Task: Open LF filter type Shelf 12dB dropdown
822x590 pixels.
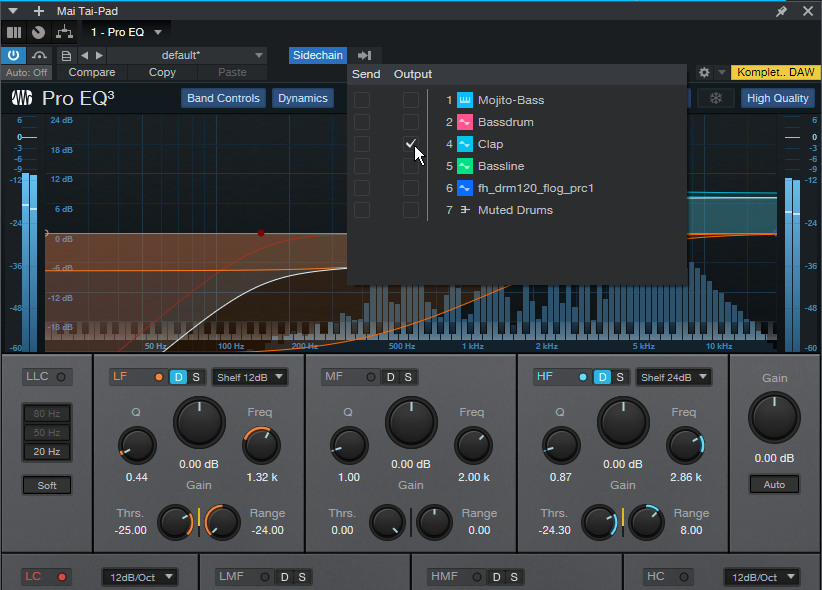Action: [249, 377]
